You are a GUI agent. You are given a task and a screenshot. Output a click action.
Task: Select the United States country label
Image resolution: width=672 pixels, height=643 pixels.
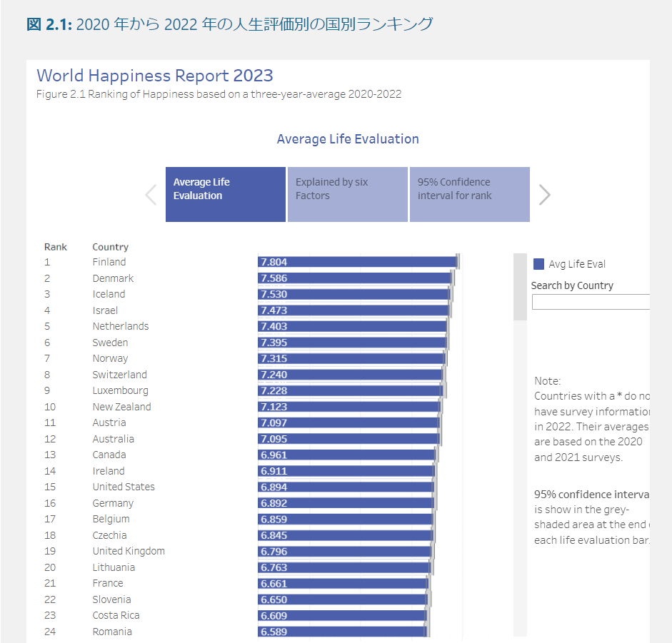(124, 487)
